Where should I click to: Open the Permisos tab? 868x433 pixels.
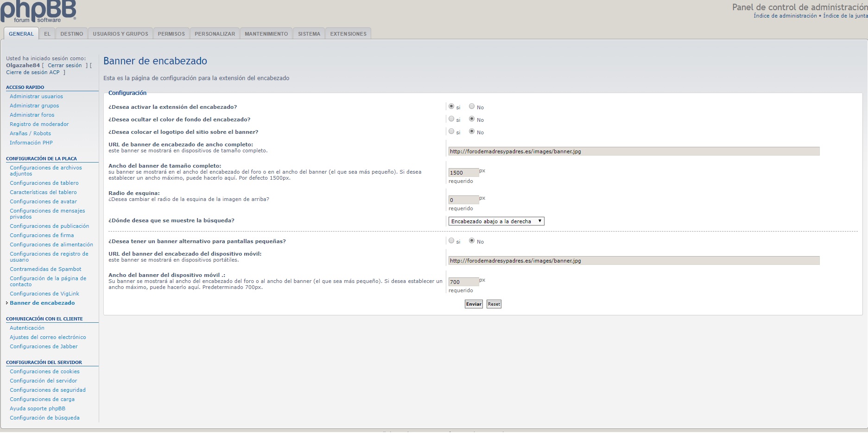(x=171, y=34)
